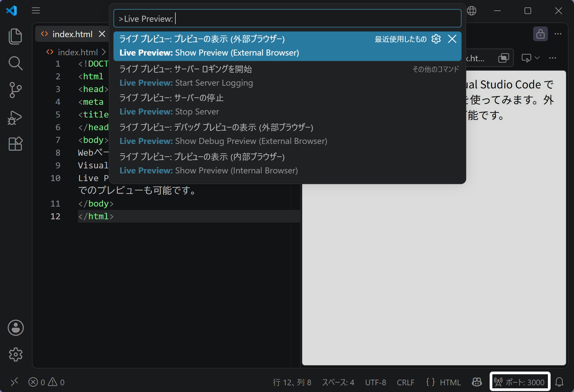Open Copilot status icon in status bar
Screen dimensions: 574x392
pos(477,382)
